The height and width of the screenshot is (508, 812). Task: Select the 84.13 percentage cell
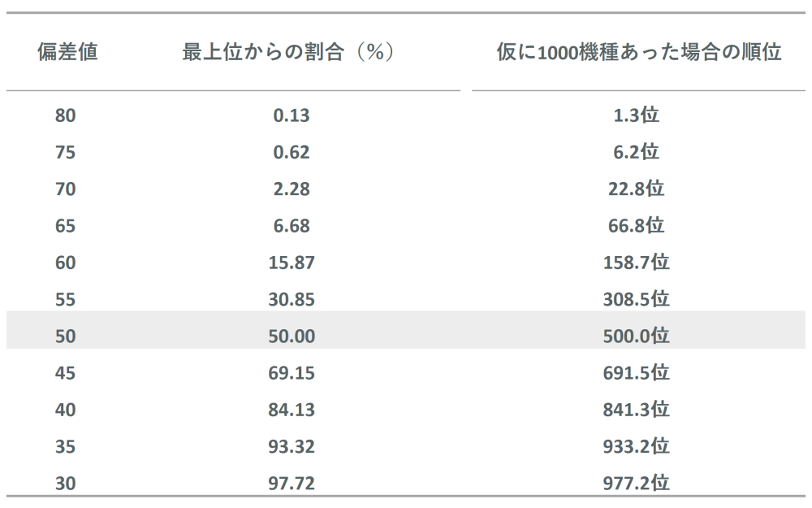pos(292,410)
